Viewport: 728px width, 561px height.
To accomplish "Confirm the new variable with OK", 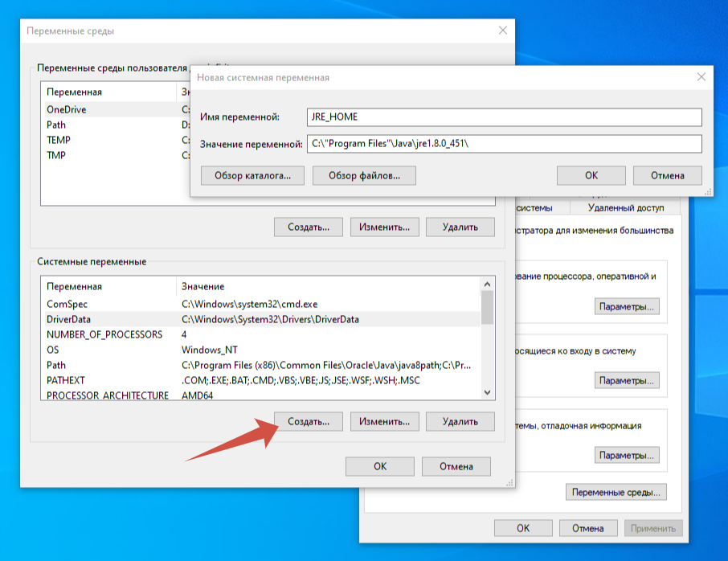I will (x=591, y=175).
